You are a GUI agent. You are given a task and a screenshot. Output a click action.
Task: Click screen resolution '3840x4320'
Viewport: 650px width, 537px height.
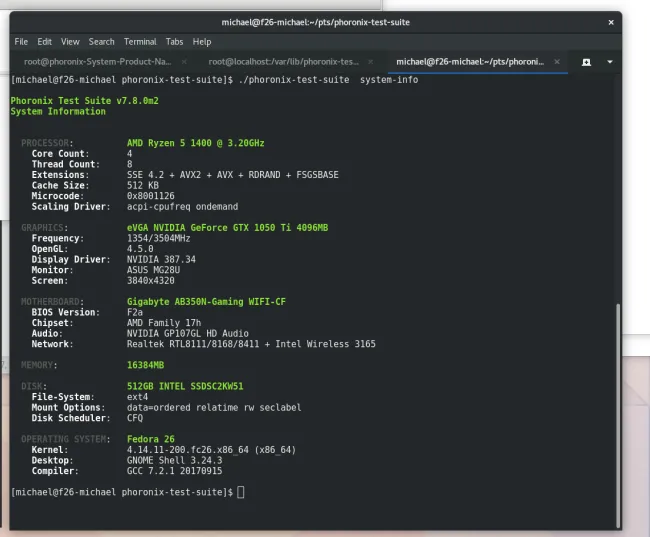[151, 281]
